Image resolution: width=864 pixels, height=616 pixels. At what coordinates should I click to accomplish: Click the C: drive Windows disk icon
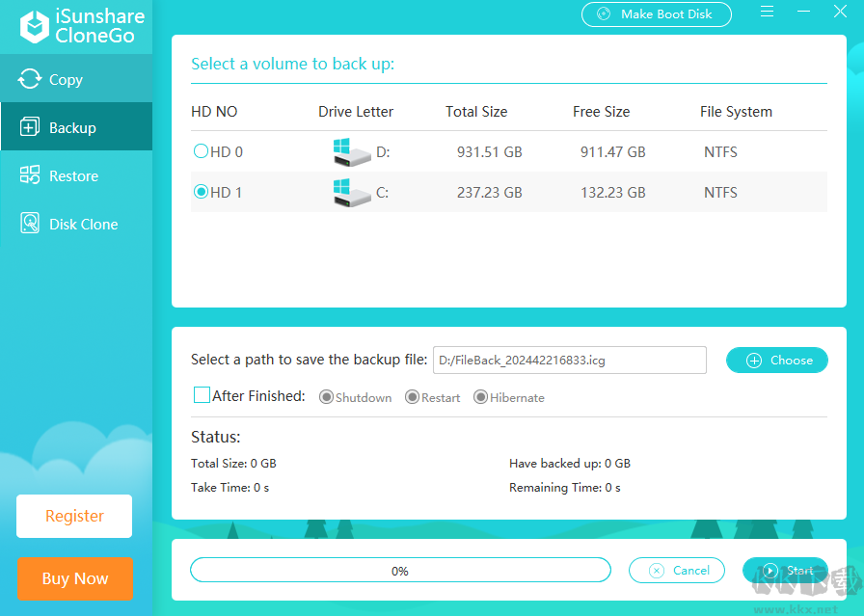click(351, 192)
